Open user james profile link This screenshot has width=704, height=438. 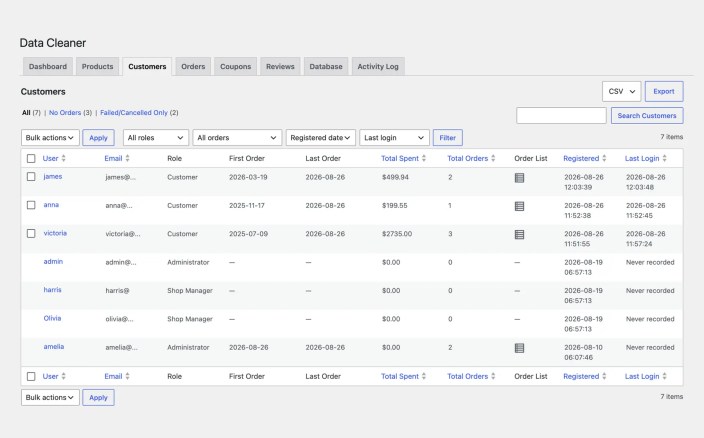point(53,176)
